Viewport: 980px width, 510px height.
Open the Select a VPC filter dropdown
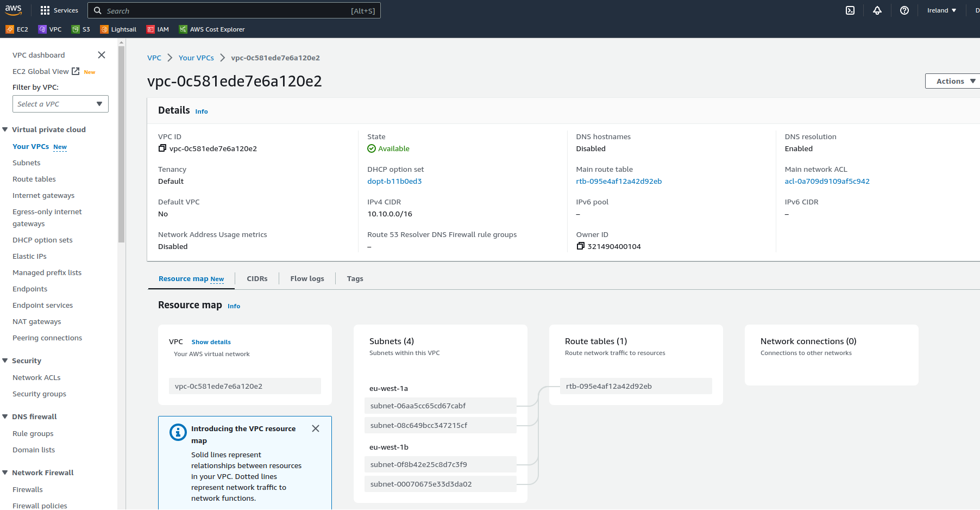pos(60,104)
